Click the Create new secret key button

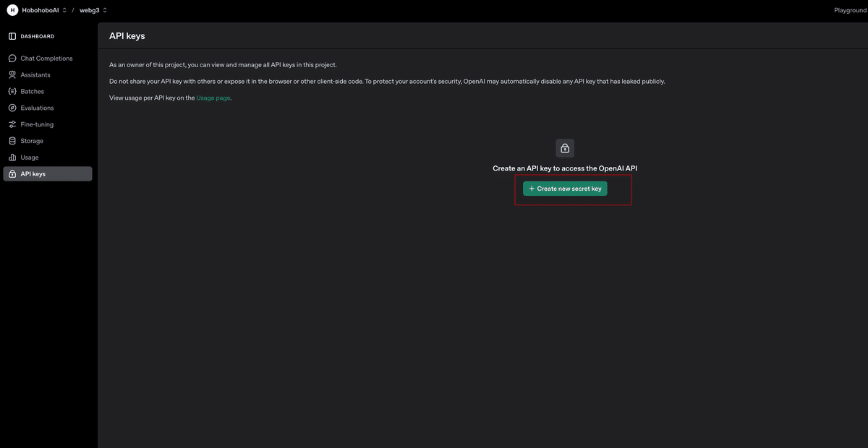click(x=565, y=189)
